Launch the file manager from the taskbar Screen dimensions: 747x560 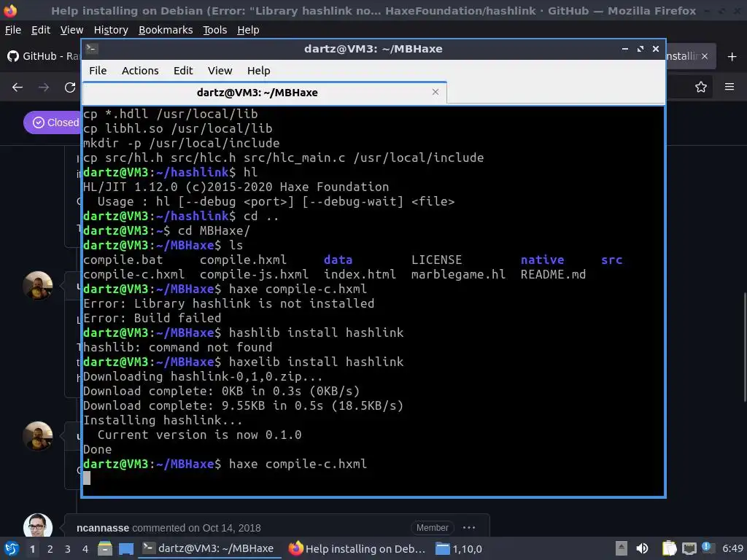tap(105, 548)
